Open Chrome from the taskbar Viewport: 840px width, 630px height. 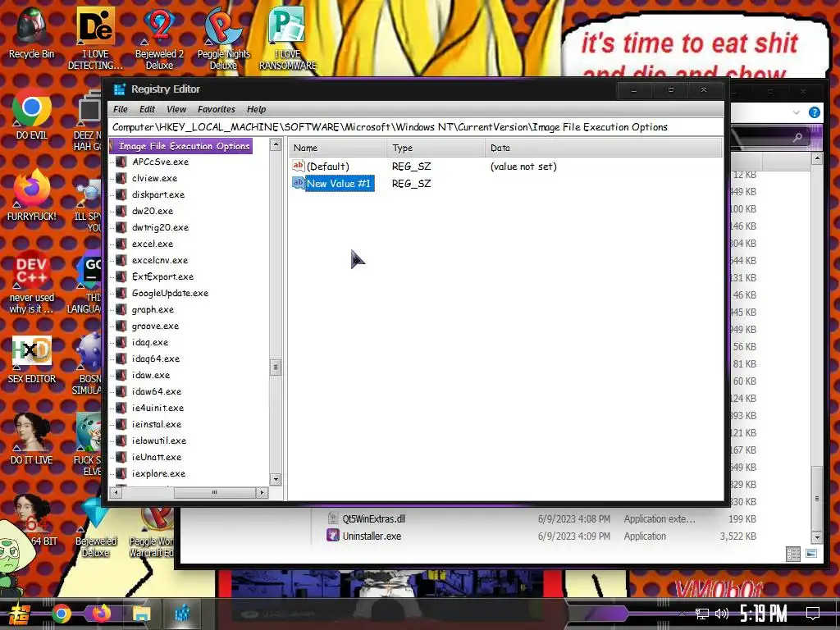(61, 614)
